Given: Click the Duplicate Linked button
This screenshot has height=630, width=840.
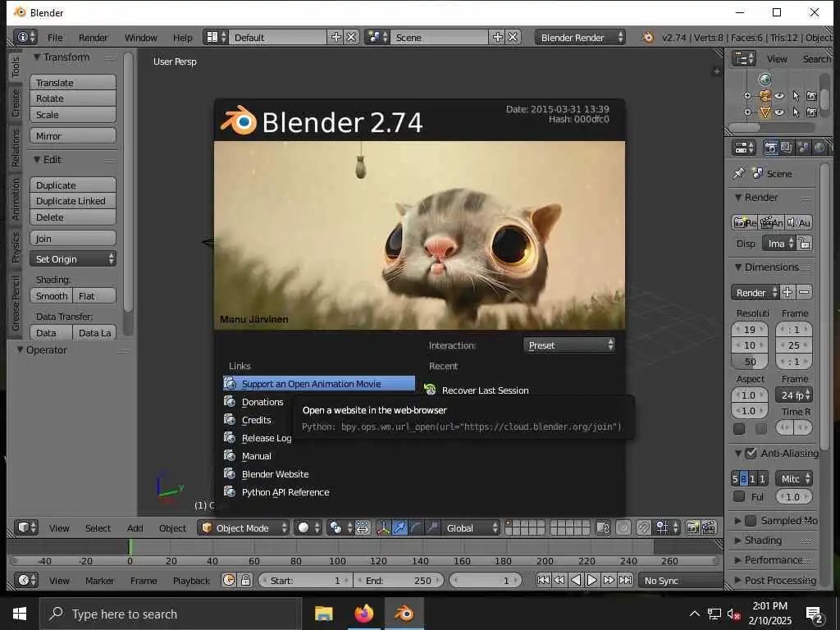Looking at the screenshot, I should coord(73,201).
